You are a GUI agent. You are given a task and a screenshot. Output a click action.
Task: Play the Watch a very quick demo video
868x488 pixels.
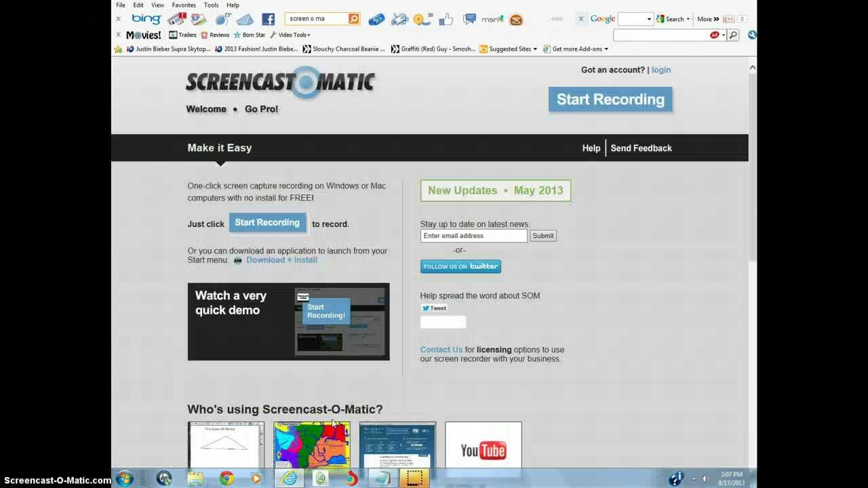(288, 322)
